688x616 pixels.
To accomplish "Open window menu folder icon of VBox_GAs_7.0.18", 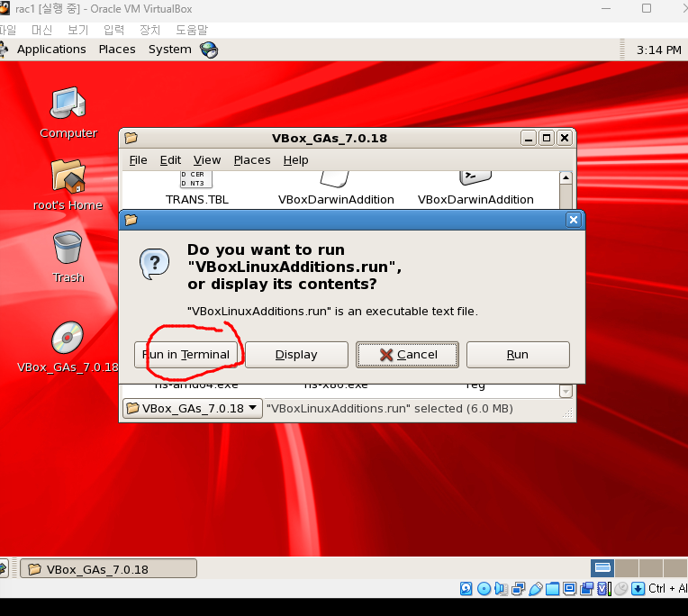I will coord(131,138).
